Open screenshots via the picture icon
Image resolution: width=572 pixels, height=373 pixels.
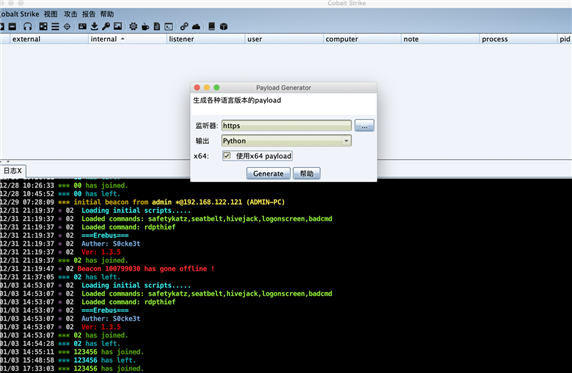coord(118,26)
